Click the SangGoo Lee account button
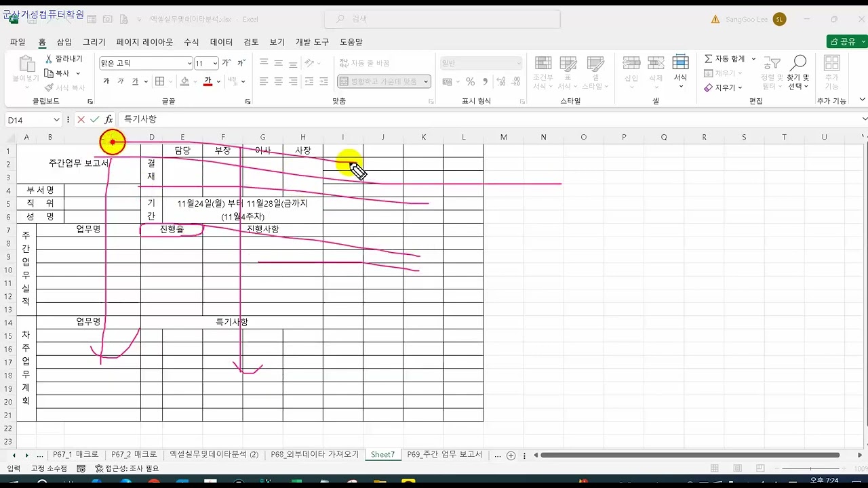 tap(756, 19)
